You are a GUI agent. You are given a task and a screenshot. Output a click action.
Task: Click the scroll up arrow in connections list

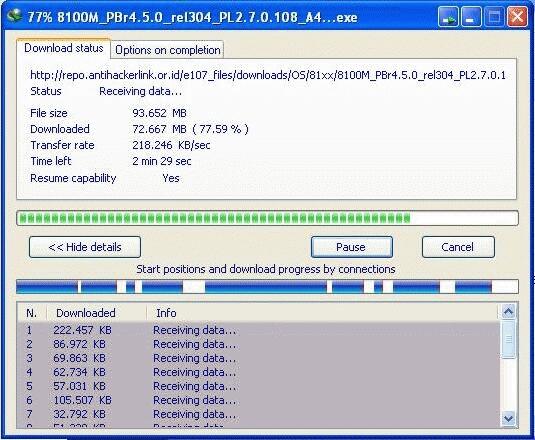(508, 311)
